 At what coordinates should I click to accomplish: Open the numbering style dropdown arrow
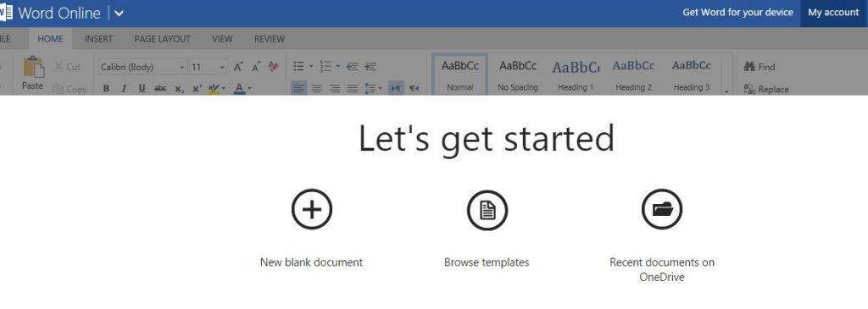(338, 67)
